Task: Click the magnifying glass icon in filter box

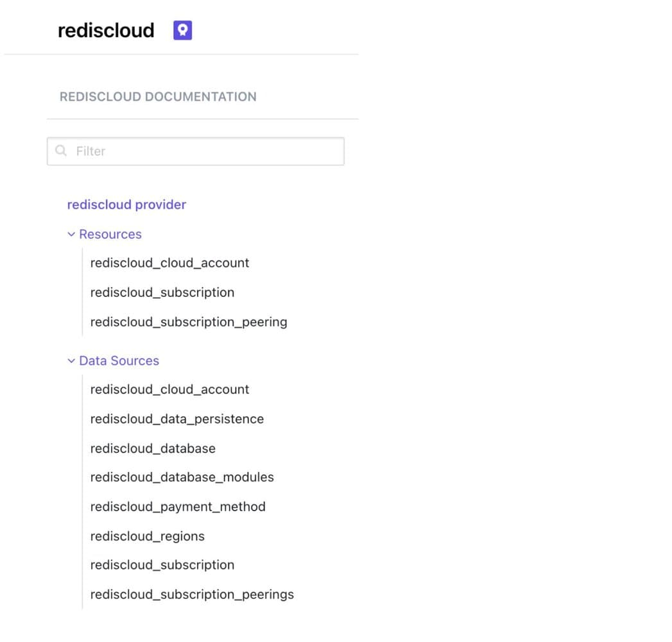Action: click(x=61, y=151)
